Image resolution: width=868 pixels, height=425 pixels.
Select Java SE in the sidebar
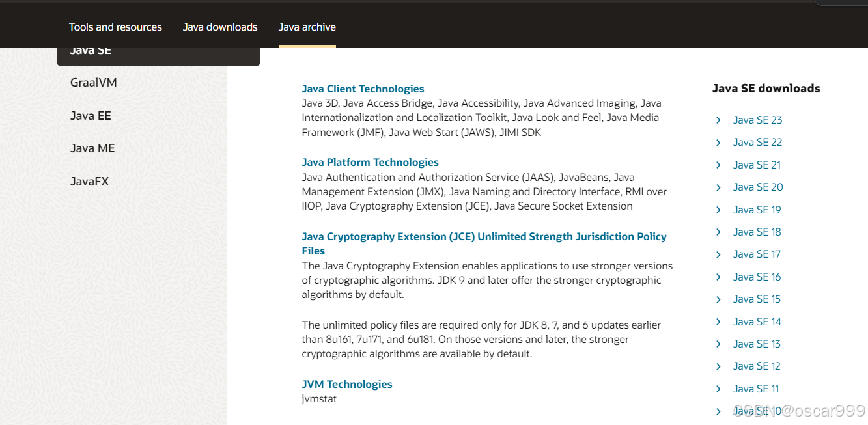pos(90,49)
